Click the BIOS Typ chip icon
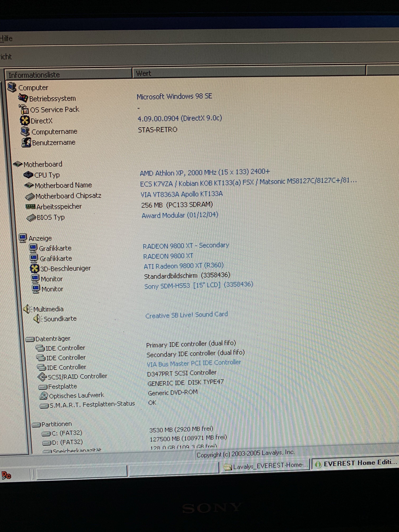Image resolution: width=399 pixels, height=532 pixels. [x=31, y=218]
